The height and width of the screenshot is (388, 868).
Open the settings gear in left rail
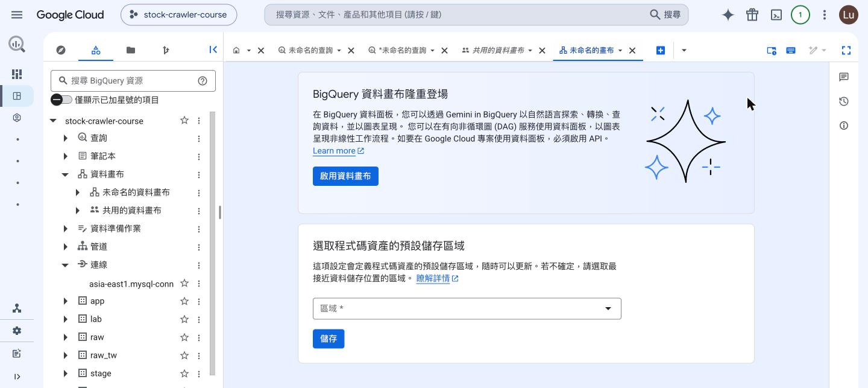[x=17, y=331]
